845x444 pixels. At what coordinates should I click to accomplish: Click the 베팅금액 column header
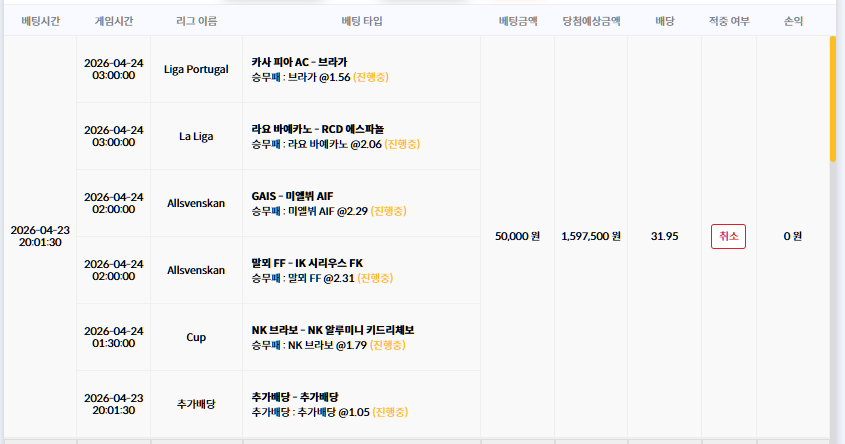click(517, 21)
